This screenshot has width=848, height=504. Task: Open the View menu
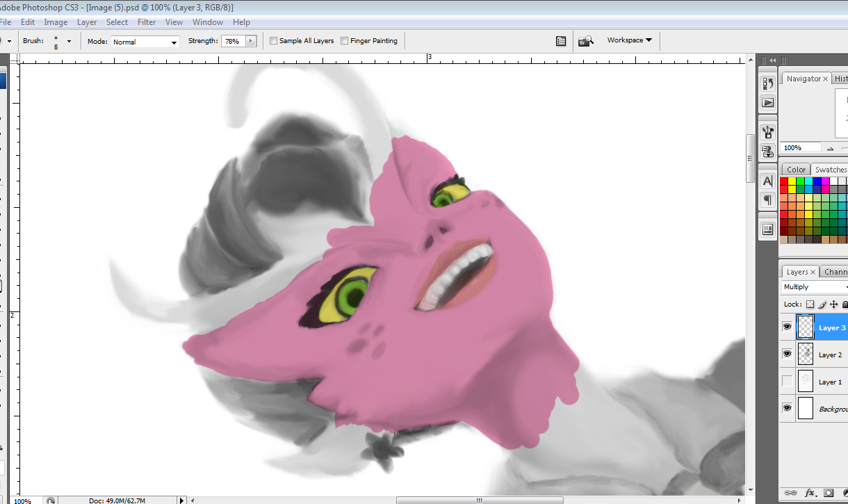click(174, 22)
